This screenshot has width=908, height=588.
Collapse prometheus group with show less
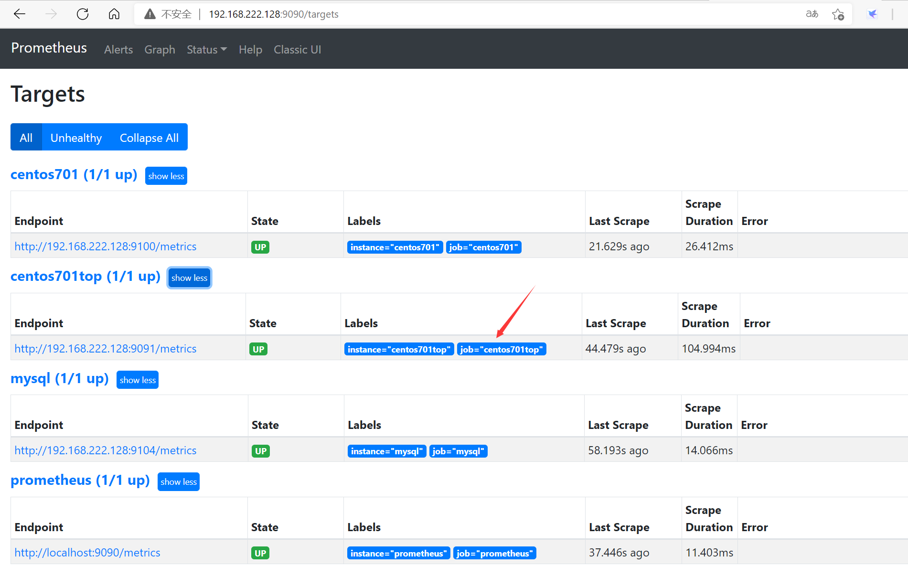click(x=179, y=481)
